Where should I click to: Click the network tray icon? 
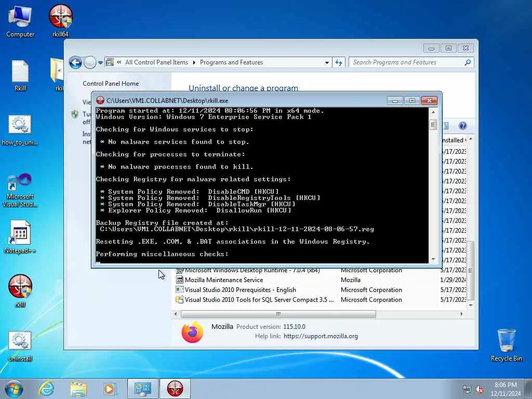click(x=467, y=390)
